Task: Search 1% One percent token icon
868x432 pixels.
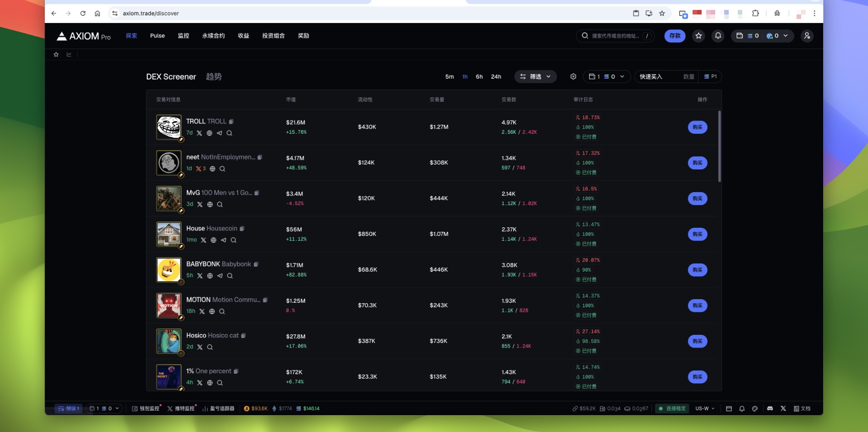Action: coord(220,383)
